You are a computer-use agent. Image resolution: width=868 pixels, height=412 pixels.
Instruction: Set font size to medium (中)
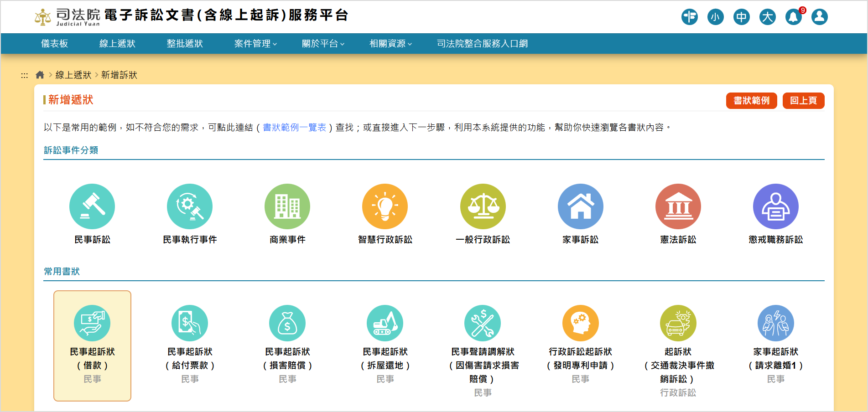click(741, 17)
